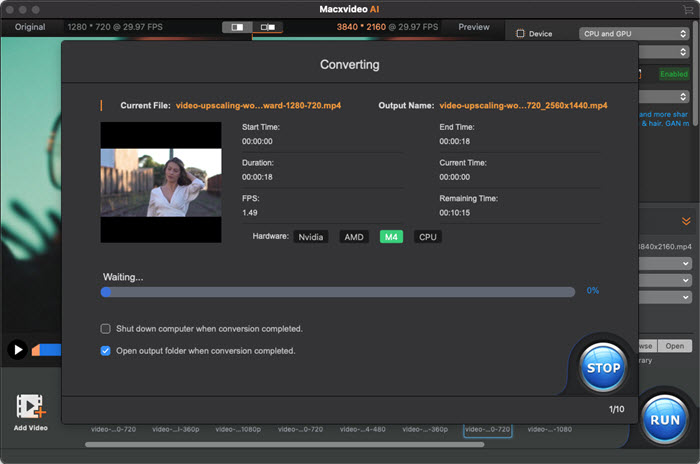The image size is (700, 464).
Task: Click the Add Video film icon
Action: (30, 407)
